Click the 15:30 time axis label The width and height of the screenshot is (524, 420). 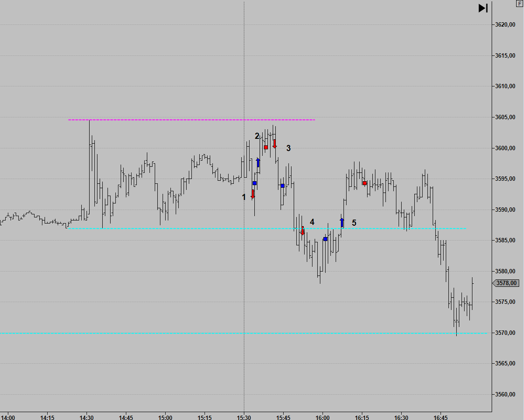(x=244, y=417)
